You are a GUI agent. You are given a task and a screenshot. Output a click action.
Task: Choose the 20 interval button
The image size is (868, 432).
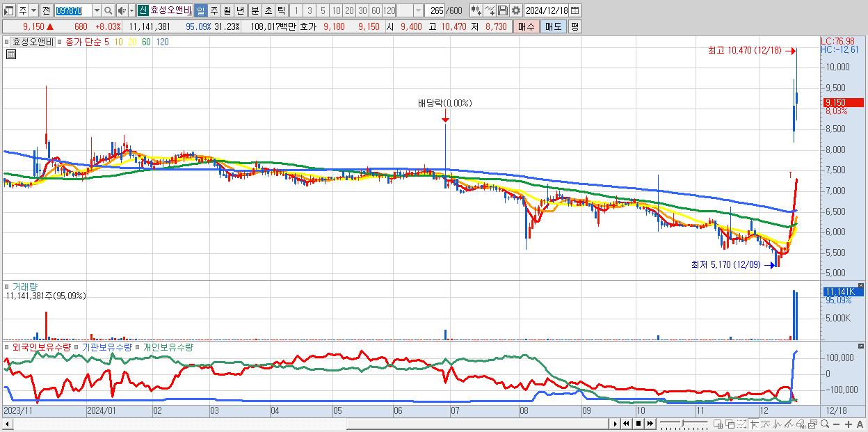click(349, 10)
